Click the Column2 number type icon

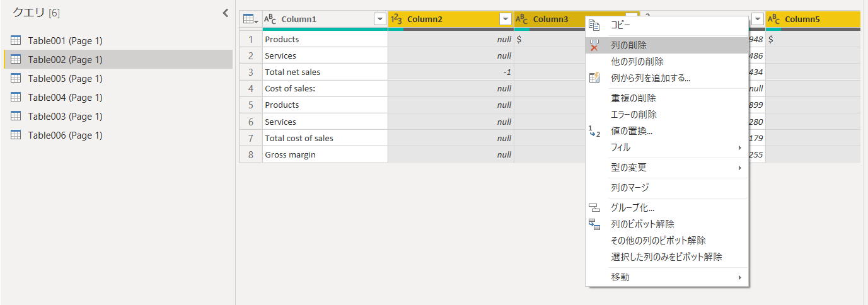(396, 20)
